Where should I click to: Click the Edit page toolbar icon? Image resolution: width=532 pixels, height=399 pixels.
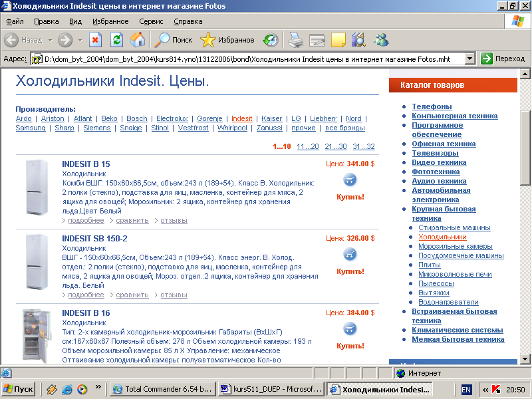(x=317, y=40)
